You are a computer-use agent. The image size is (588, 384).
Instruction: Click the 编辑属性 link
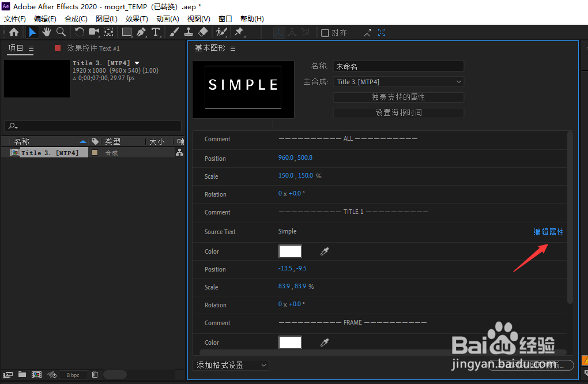pyautogui.click(x=548, y=232)
